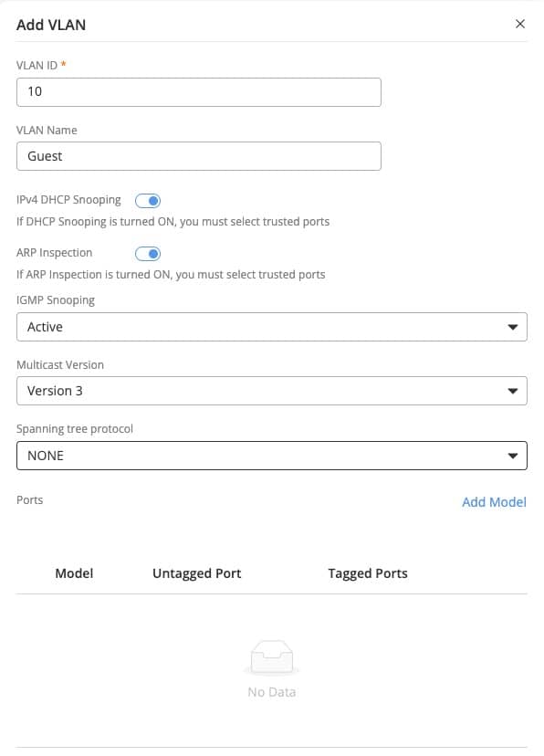
Task: Select the Untagged Port column header
Action: (x=196, y=573)
